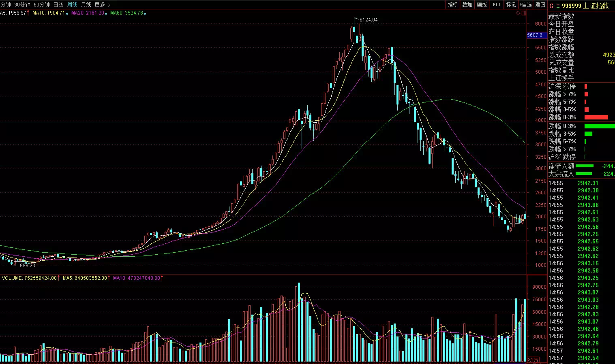
Task: Switch to 分钟 period tab
Action: 6,4
